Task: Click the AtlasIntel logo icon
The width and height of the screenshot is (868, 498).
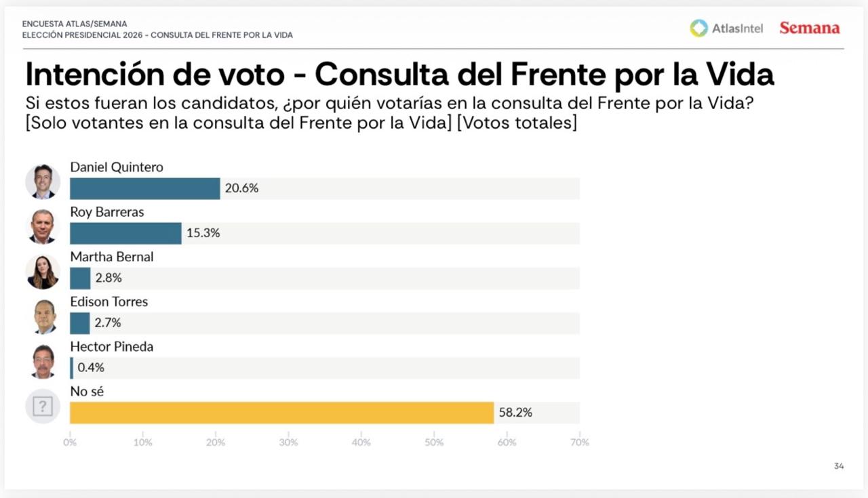Action: (698, 28)
